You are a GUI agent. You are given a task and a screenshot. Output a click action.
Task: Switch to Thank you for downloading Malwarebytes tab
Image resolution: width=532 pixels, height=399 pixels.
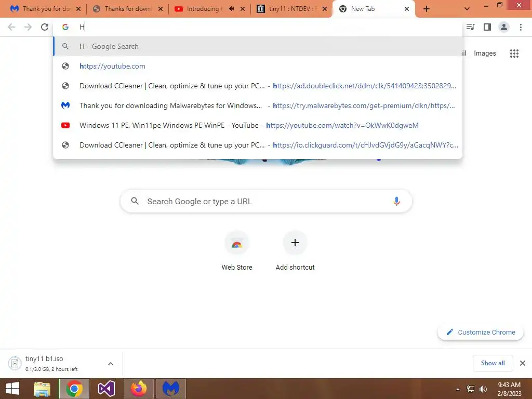pos(46,9)
